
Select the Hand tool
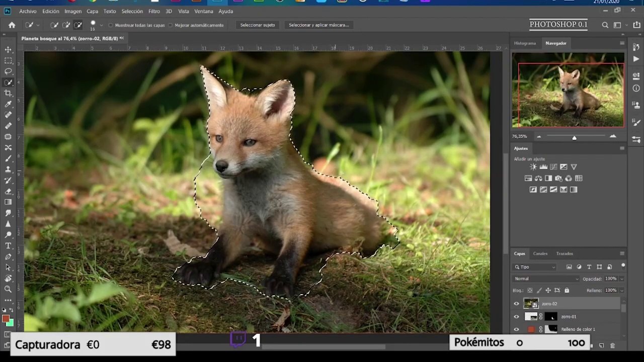[8, 279]
